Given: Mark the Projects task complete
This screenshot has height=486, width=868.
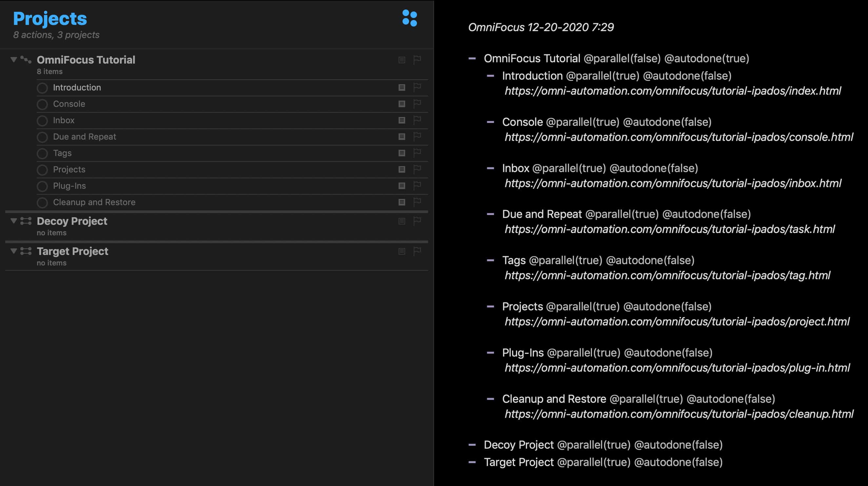Looking at the screenshot, I should [x=42, y=170].
